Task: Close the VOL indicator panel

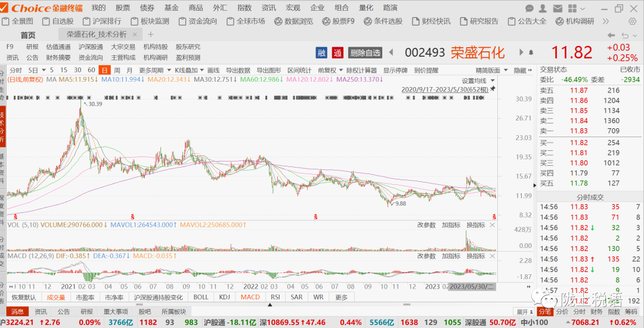Action: 493,225
